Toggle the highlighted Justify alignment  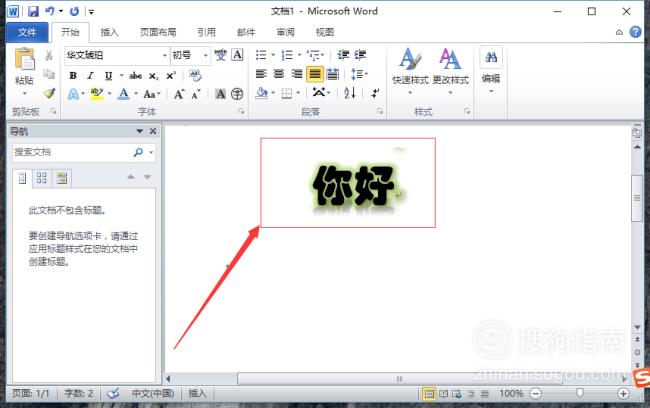315,74
